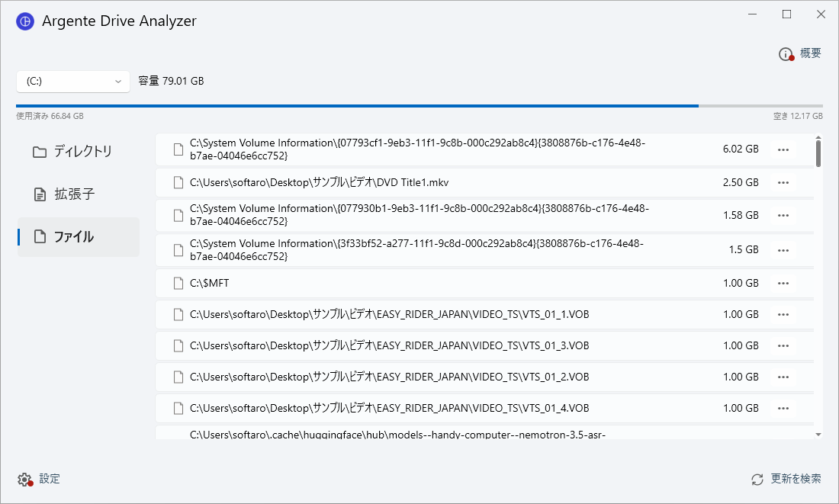This screenshot has height=504, width=839.
Task: Open more options for the 6.02 GB file
Action: (x=783, y=149)
